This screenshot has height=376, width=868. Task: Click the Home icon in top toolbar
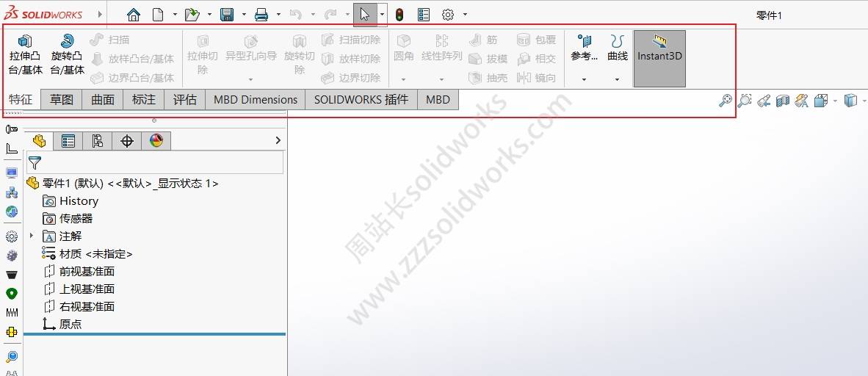click(x=133, y=14)
